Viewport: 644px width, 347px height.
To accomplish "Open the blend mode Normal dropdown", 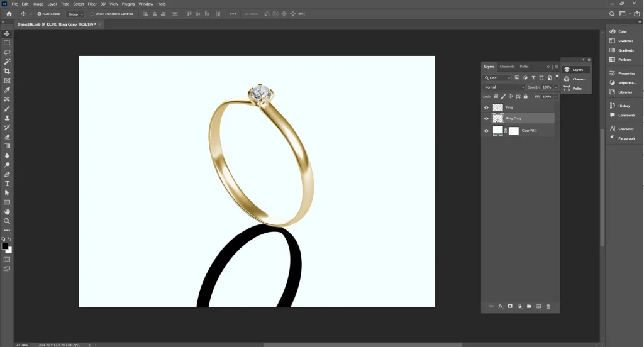I will (x=504, y=87).
